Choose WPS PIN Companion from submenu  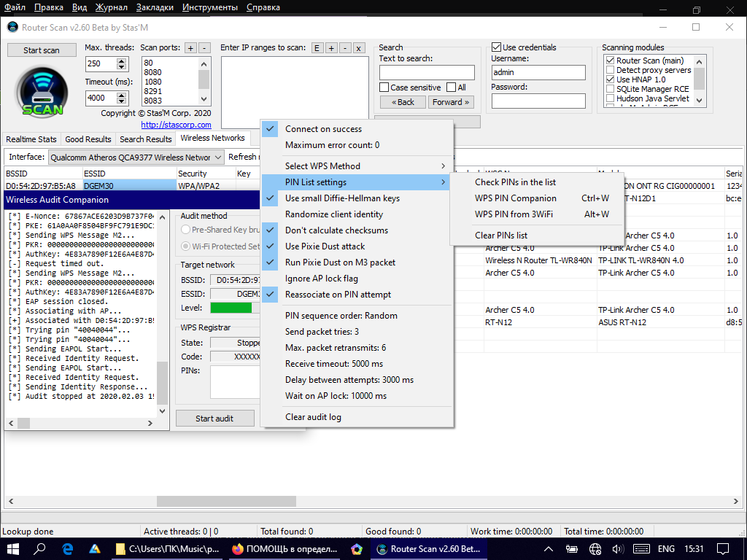click(x=515, y=198)
